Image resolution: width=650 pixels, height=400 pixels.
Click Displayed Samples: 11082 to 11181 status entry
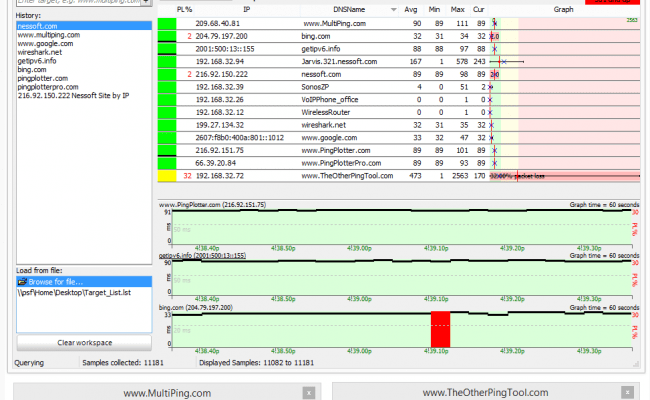(x=256, y=363)
